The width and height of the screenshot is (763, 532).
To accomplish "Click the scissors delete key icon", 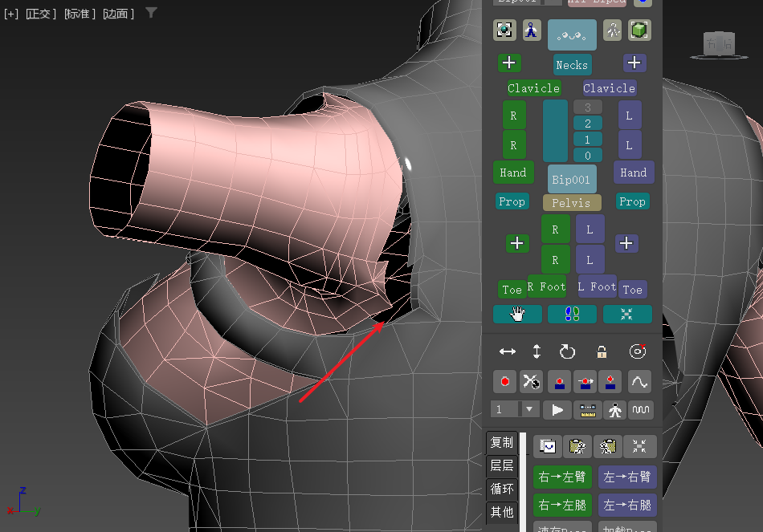I will pos(531,382).
